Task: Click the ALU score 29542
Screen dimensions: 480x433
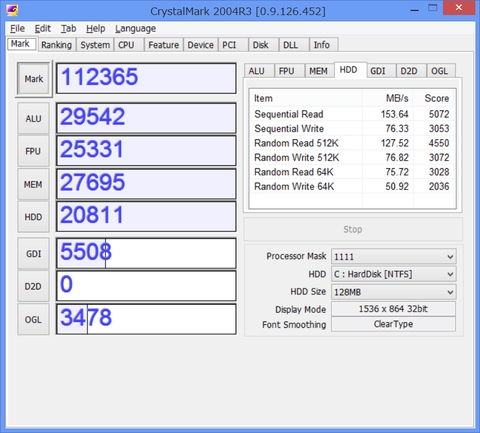Action: pyautogui.click(x=146, y=118)
